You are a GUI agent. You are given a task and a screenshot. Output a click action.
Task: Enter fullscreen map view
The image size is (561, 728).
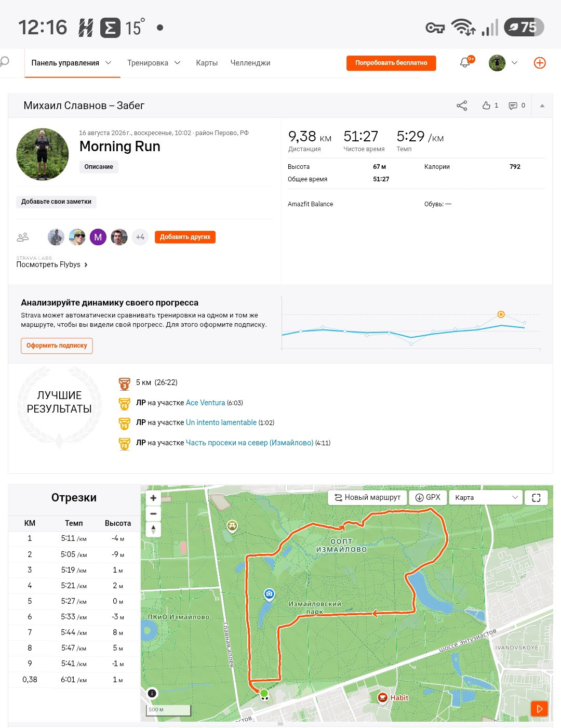point(536,497)
